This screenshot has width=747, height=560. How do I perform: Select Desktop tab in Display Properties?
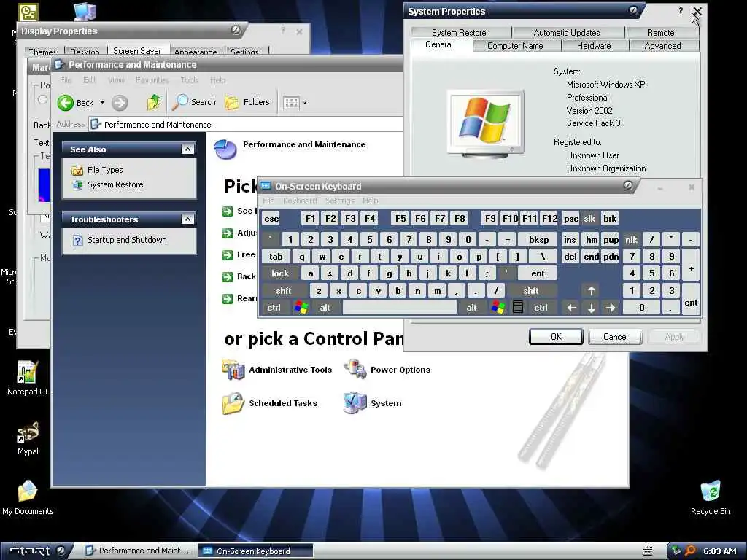tap(85, 52)
